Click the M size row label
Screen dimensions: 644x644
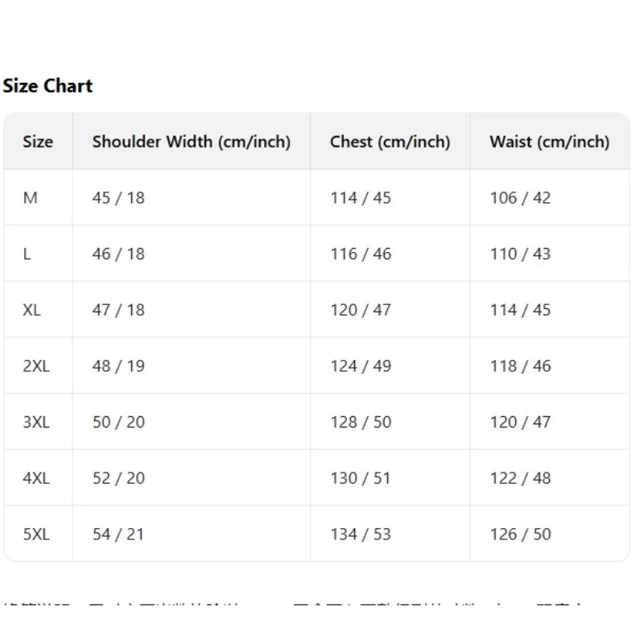(31, 198)
